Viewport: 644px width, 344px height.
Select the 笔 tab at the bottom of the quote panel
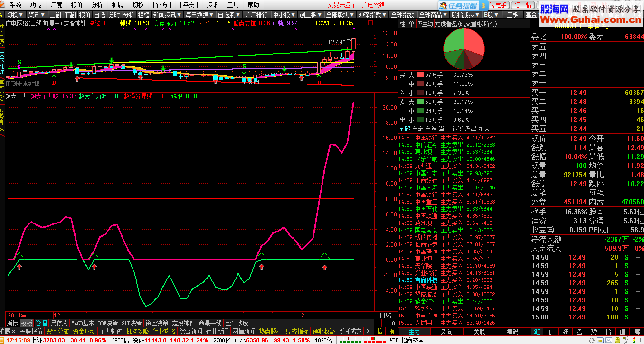[537, 332]
